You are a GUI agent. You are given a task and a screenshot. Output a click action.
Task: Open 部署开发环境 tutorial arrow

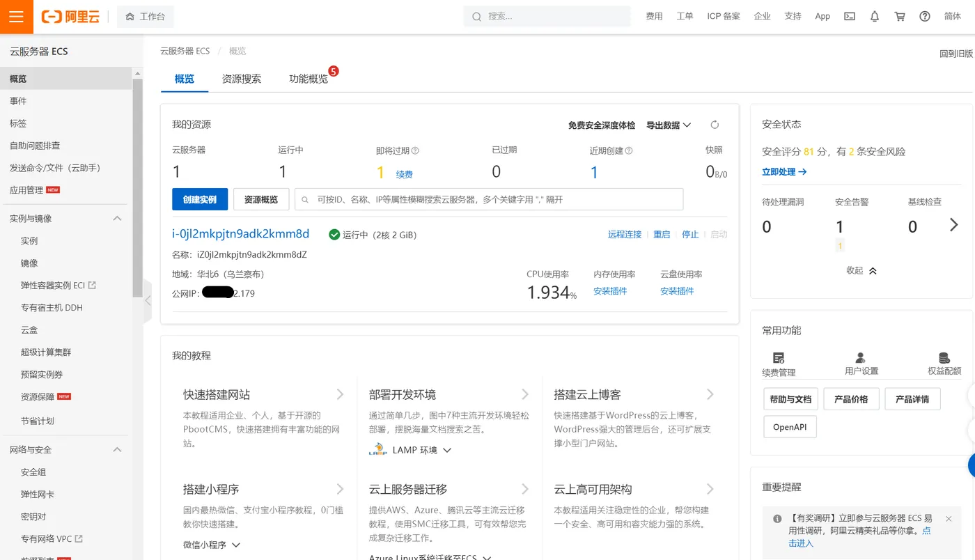[x=525, y=394]
